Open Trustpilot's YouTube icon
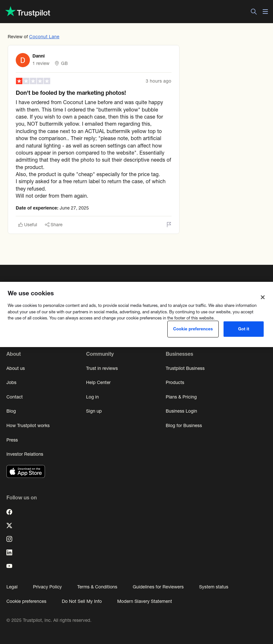The height and width of the screenshot is (644, 273). coord(9,566)
